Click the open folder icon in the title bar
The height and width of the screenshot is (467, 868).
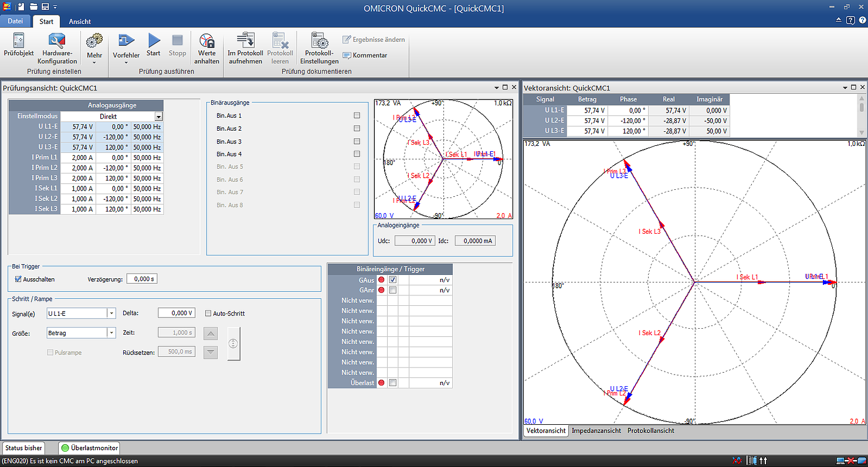[33, 8]
